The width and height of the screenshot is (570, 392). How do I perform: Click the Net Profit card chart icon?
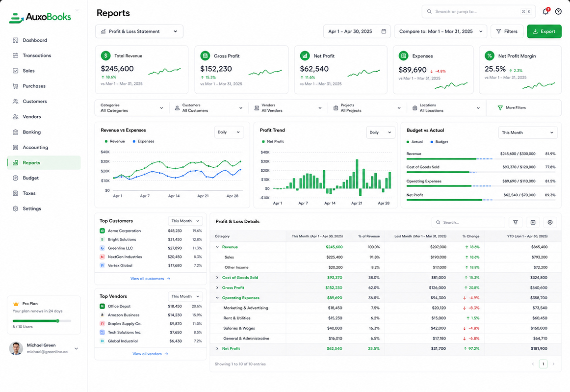click(x=305, y=55)
